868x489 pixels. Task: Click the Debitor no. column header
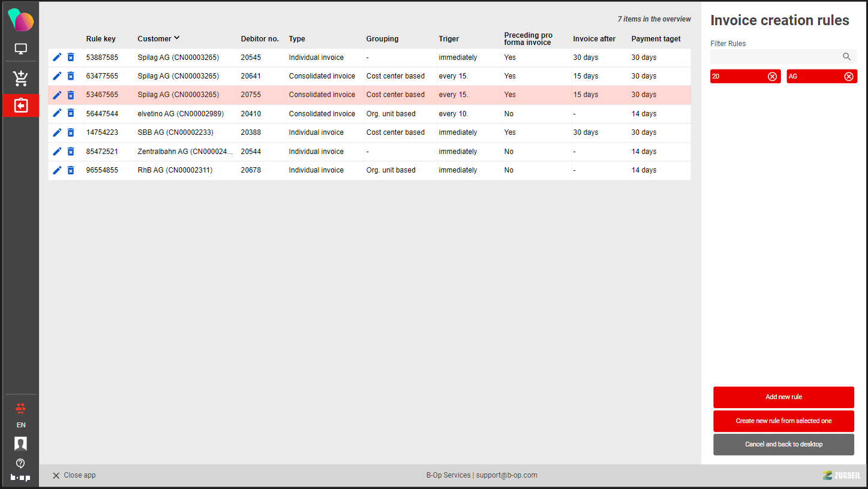[260, 39]
